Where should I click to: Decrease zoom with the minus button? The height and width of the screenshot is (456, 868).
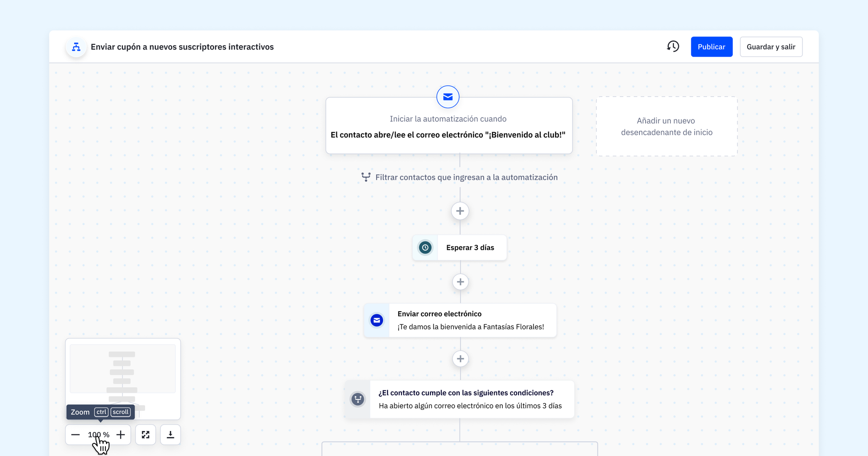pyautogui.click(x=75, y=435)
